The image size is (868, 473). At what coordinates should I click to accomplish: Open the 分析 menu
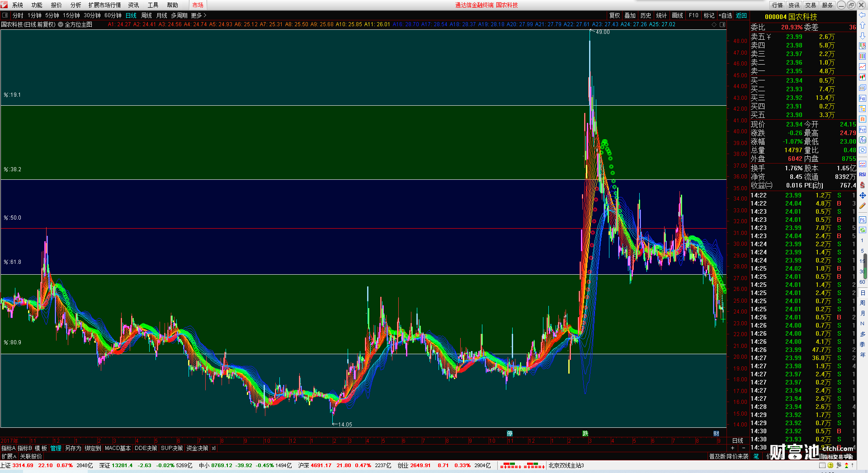click(x=76, y=5)
